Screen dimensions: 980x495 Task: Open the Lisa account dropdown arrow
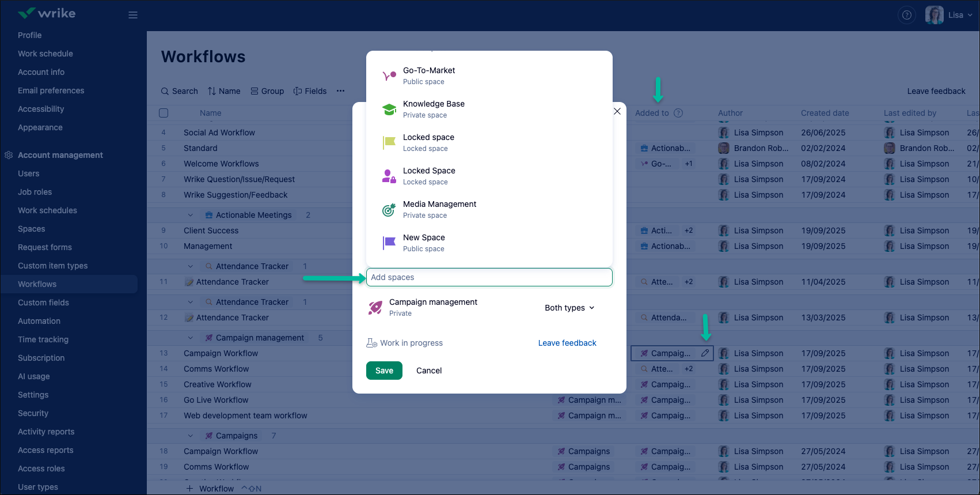point(970,15)
